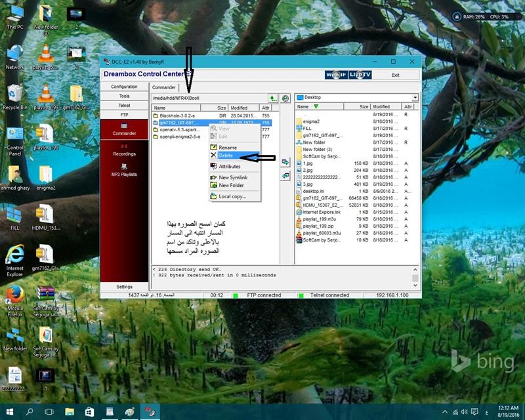Open Network desktop icon

pos(14,57)
